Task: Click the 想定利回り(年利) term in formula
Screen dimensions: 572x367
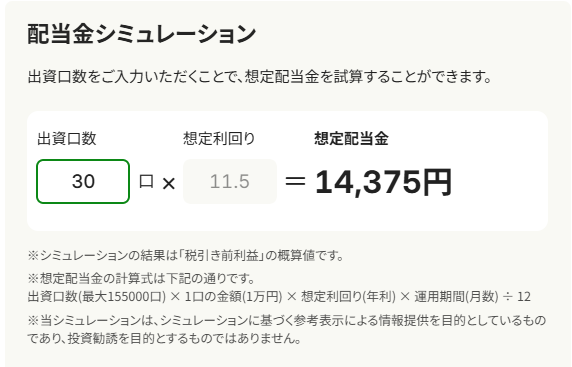Action: (x=348, y=297)
